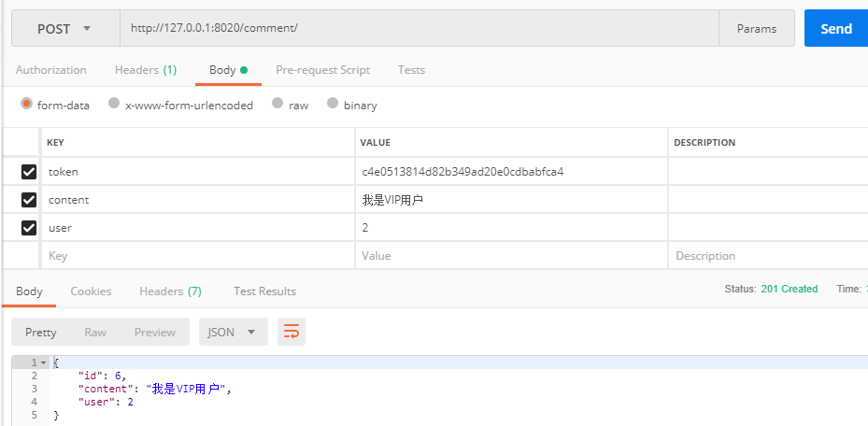Screen dimensions: 868x426
Task: Click the token key cell
Action: coord(198,172)
